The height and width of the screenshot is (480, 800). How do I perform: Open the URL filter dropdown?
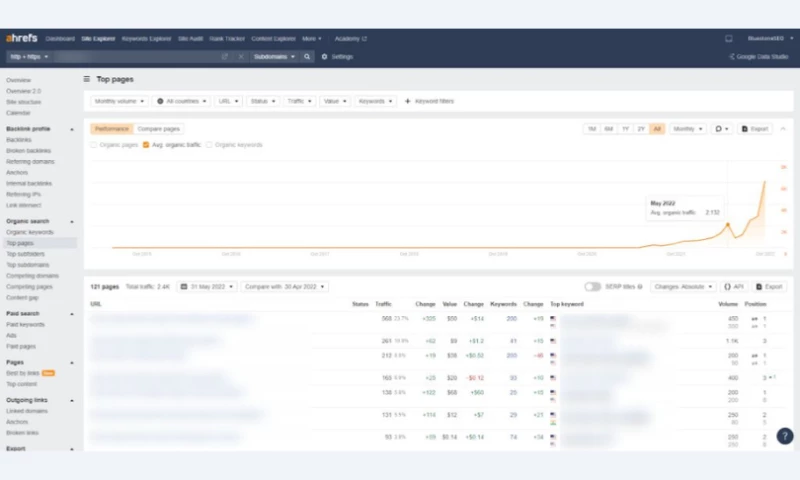tap(228, 101)
